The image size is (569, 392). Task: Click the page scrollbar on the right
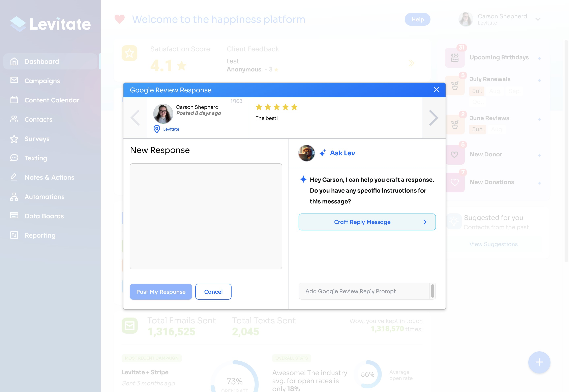pos(566,151)
